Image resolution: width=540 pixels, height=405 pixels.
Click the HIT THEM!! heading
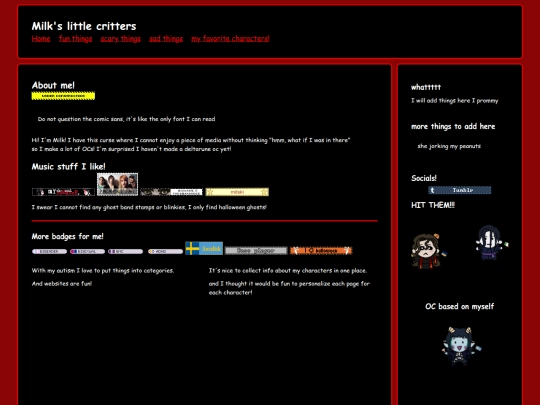(x=433, y=205)
